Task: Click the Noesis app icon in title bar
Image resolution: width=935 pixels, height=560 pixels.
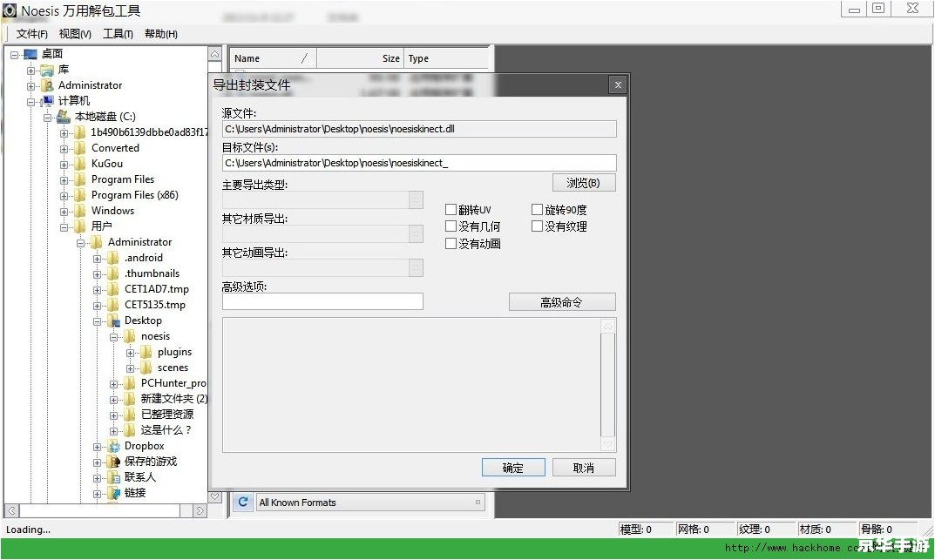Action: click(9, 10)
